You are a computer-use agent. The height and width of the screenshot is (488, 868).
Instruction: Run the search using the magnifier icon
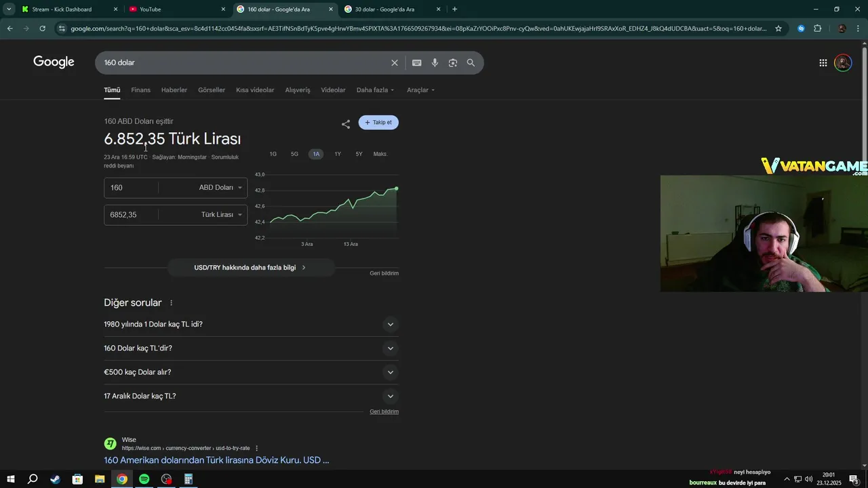pyautogui.click(x=471, y=62)
